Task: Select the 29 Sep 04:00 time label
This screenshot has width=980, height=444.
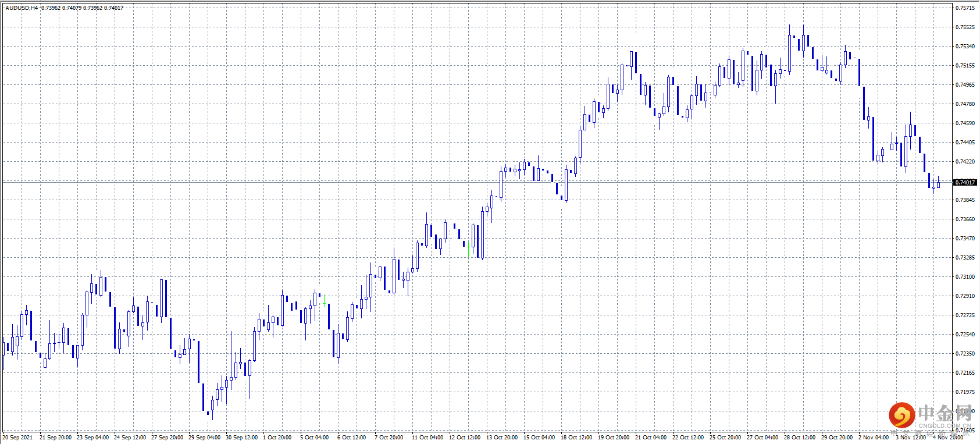Action: (x=204, y=438)
